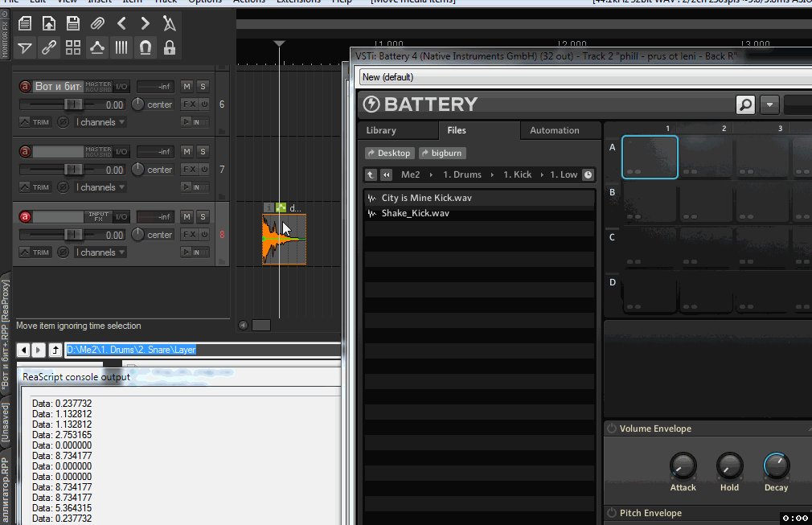Select Shake_Kick.wav file
This screenshot has width=812, height=525.
pos(479,213)
